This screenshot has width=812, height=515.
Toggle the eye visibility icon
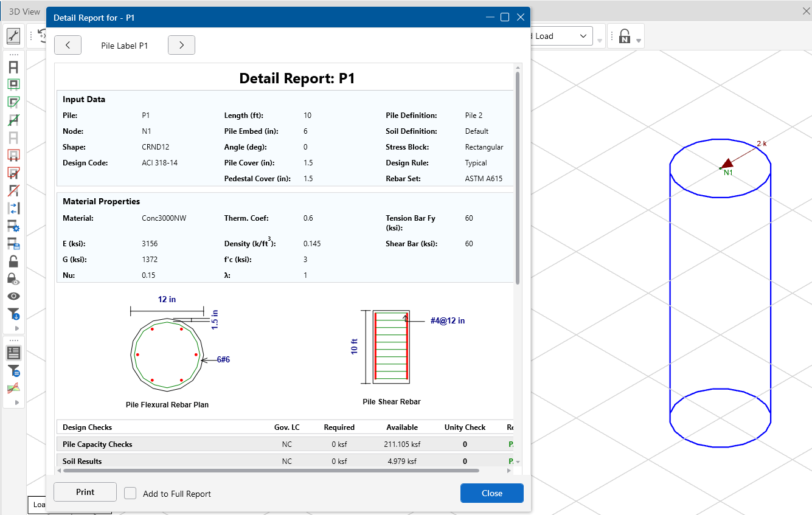(13, 296)
